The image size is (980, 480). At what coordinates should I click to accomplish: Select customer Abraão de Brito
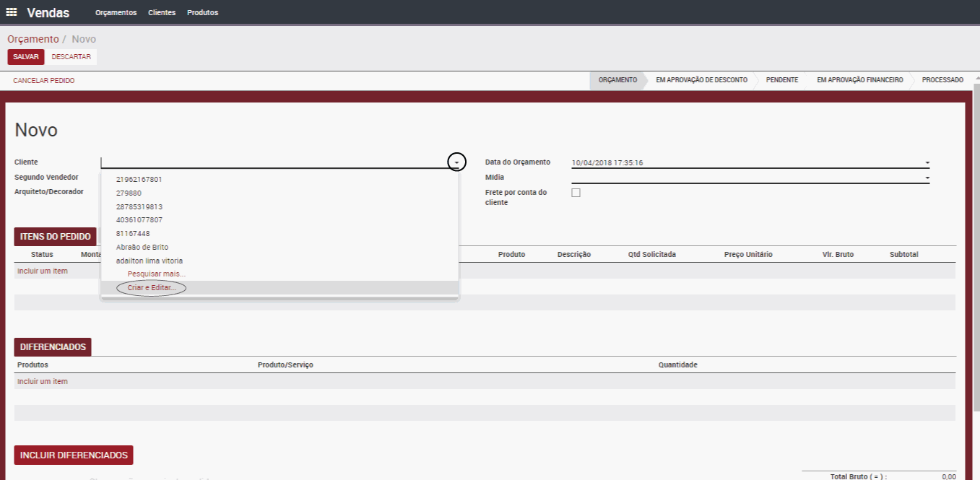click(142, 247)
